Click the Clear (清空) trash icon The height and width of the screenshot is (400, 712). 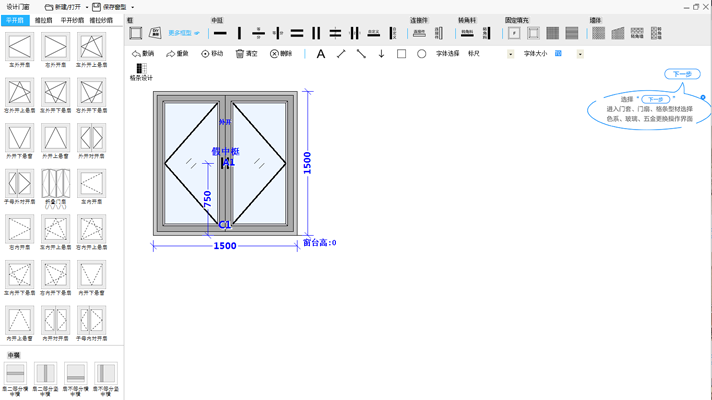coord(246,54)
